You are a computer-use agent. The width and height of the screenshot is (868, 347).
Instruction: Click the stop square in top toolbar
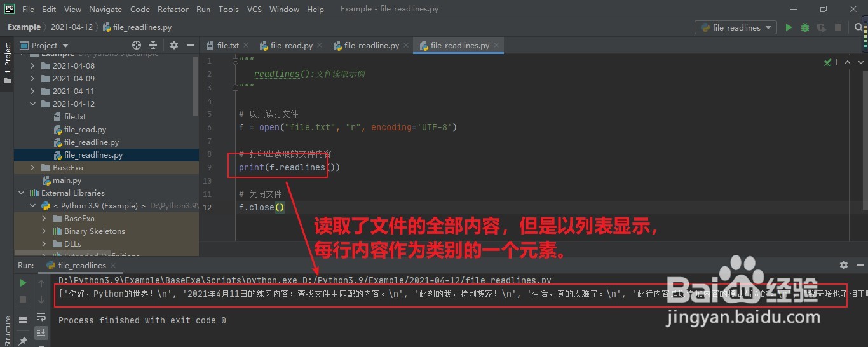click(x=838, y=27)
